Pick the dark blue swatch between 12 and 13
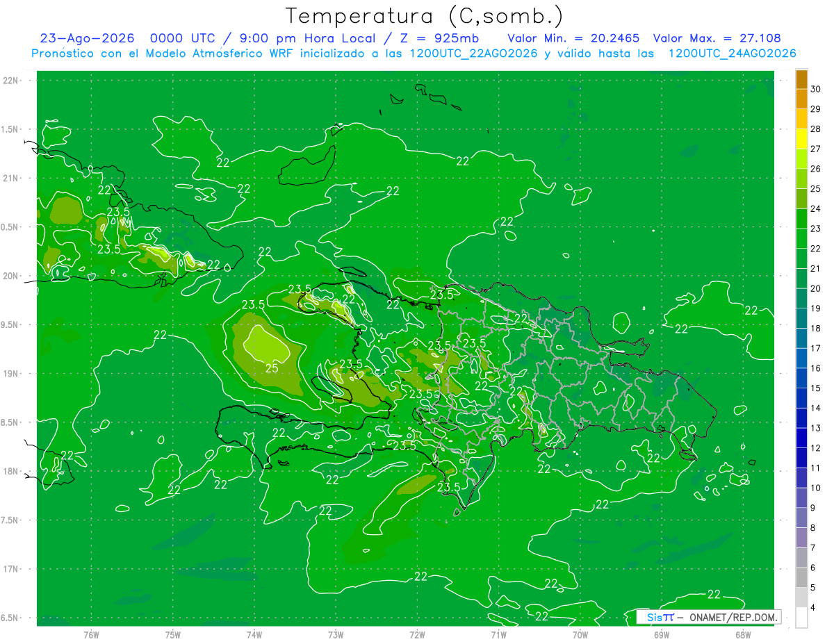The width and height of the screenshot is (834, 644). 801,438
